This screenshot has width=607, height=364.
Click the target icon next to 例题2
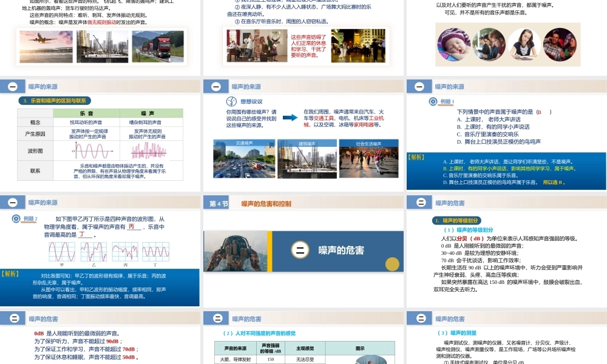click(x=16, y=218)
